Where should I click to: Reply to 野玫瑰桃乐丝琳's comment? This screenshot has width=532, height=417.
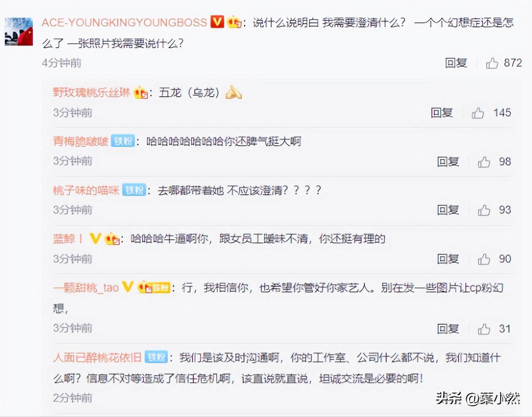click(441, 113)
